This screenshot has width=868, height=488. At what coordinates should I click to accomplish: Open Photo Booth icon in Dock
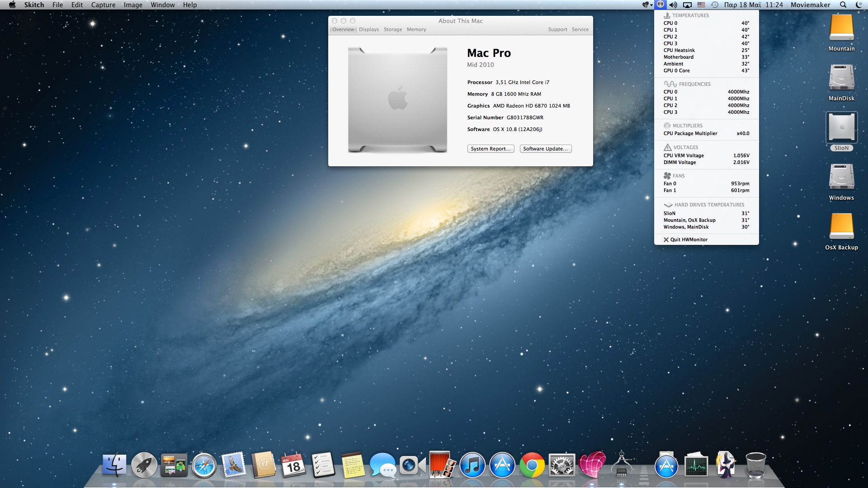click(x=442, y=465)
